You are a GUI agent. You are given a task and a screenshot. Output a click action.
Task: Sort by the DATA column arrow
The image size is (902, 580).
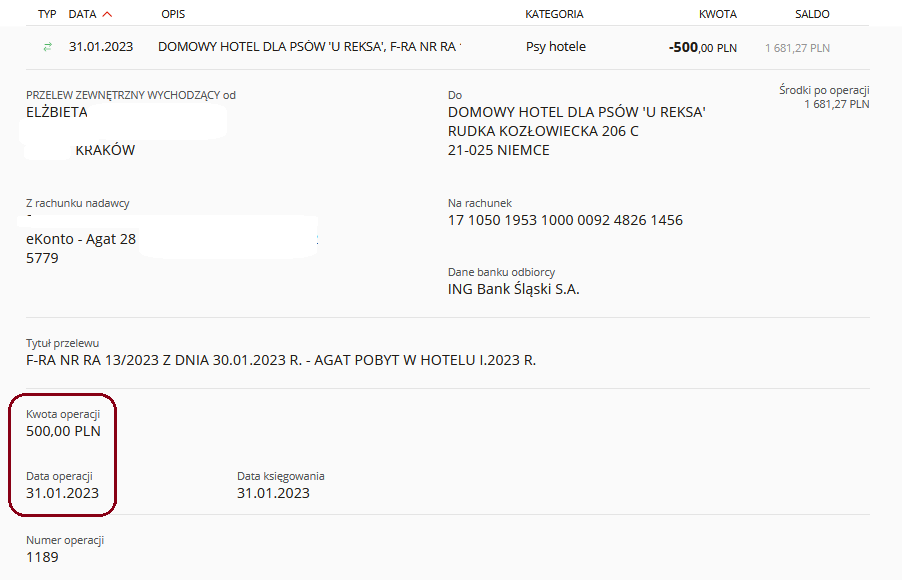click(107, 14)
